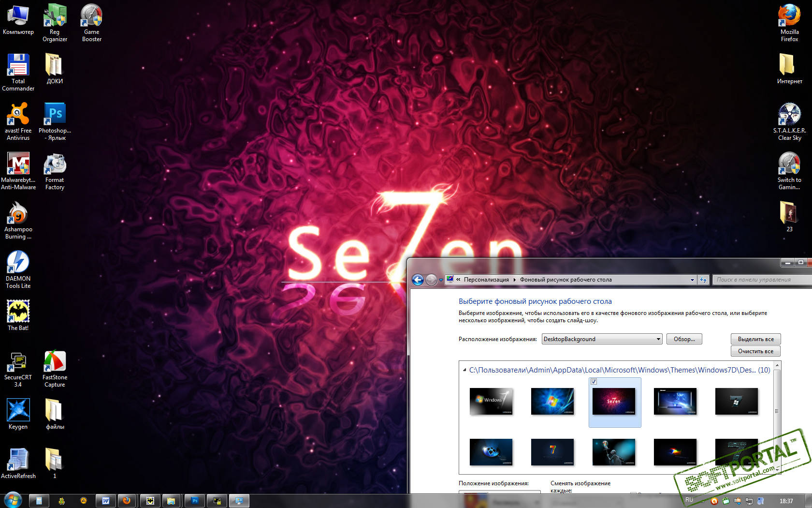The width and height of the screenshot is (812, 508).
Task: Open Windows Explorer from the taskbar
Action: [x=171, y=501]
